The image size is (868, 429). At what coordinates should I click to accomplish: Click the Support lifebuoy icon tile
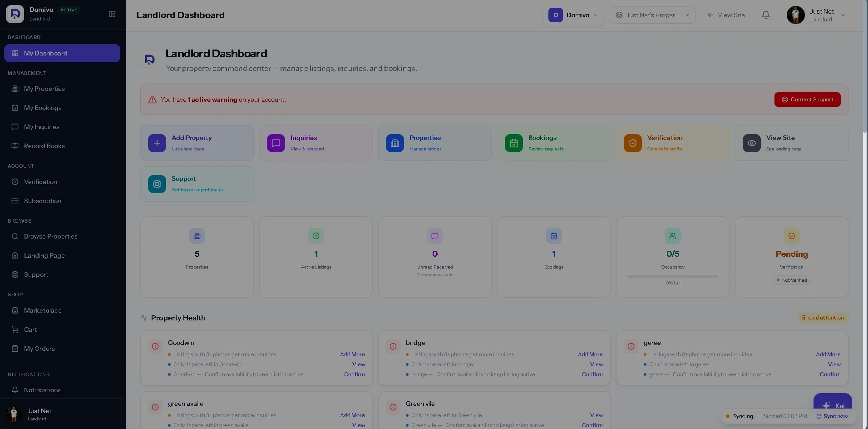point(157,184)
